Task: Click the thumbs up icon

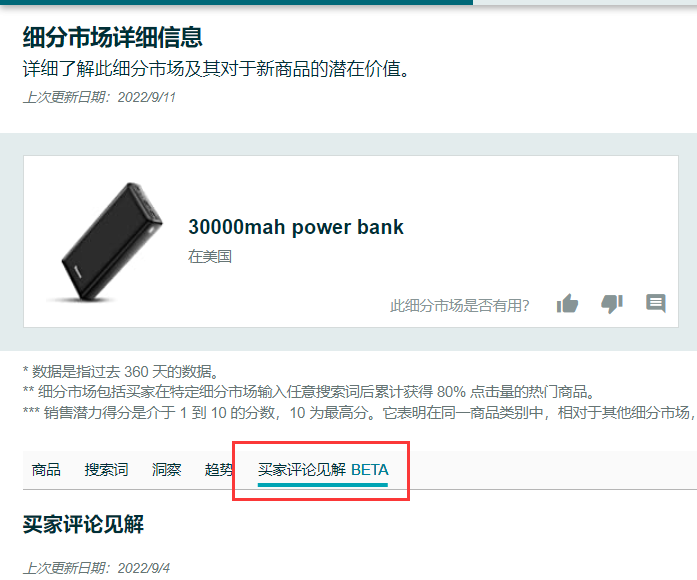Action: click(567, 304)
